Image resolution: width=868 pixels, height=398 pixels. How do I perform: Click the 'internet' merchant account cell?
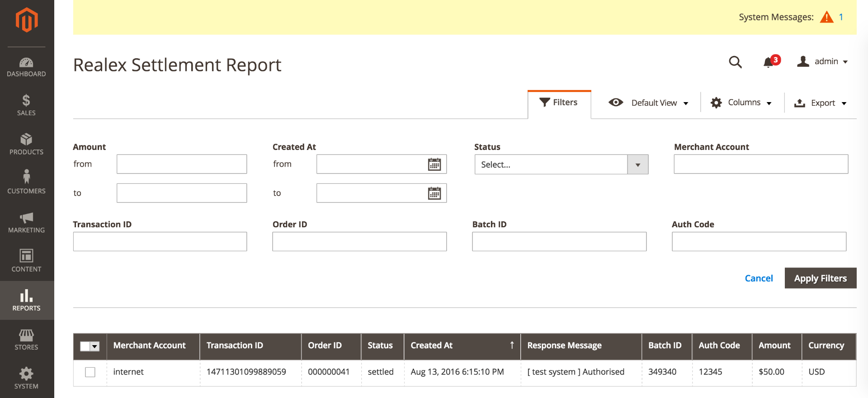(x=153, y=373)
